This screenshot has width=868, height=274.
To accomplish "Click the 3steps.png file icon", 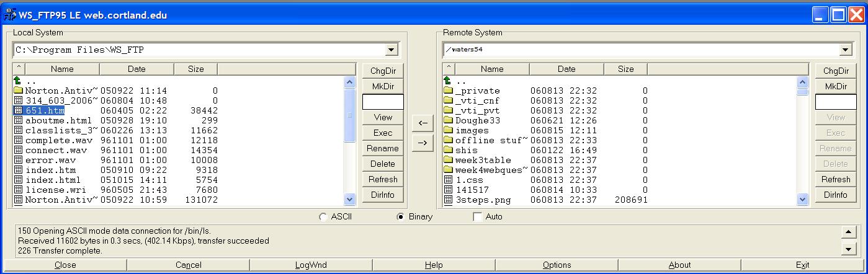I will click(448, 200).
